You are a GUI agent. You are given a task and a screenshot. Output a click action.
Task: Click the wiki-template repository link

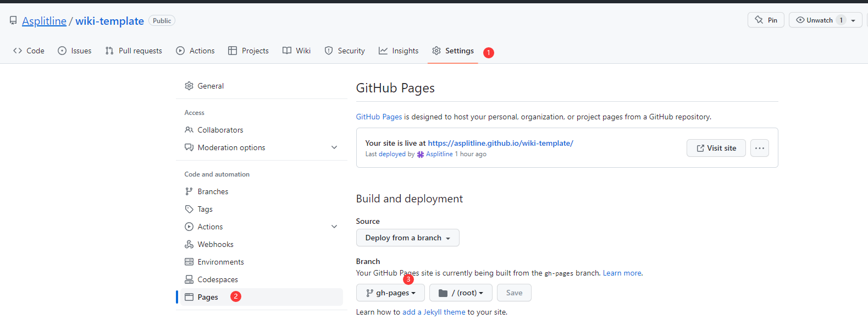pos(109,21)
